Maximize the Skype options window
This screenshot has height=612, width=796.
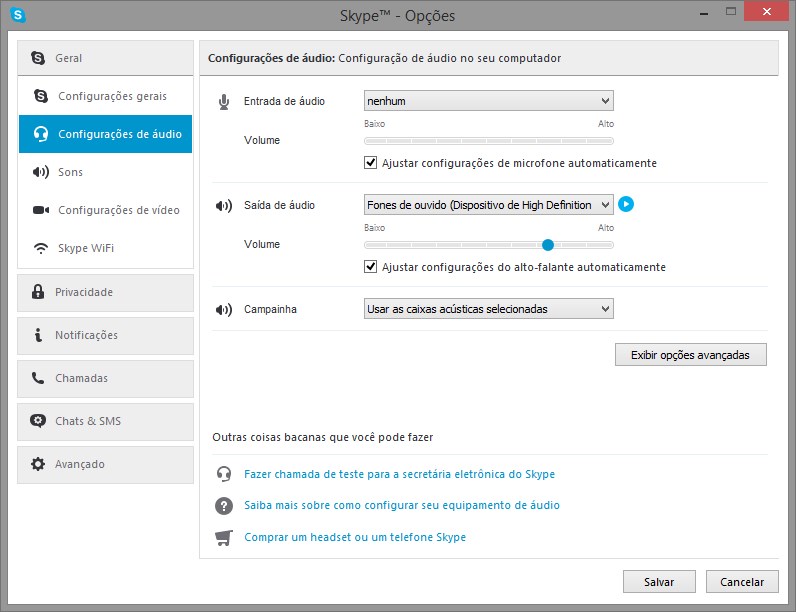pos(731,11)
